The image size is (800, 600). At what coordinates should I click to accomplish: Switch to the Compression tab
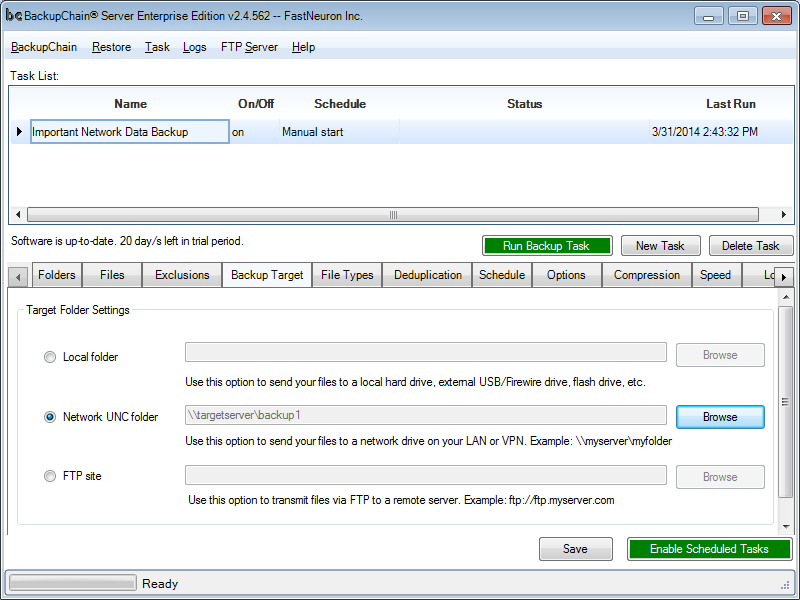[647, 275]
